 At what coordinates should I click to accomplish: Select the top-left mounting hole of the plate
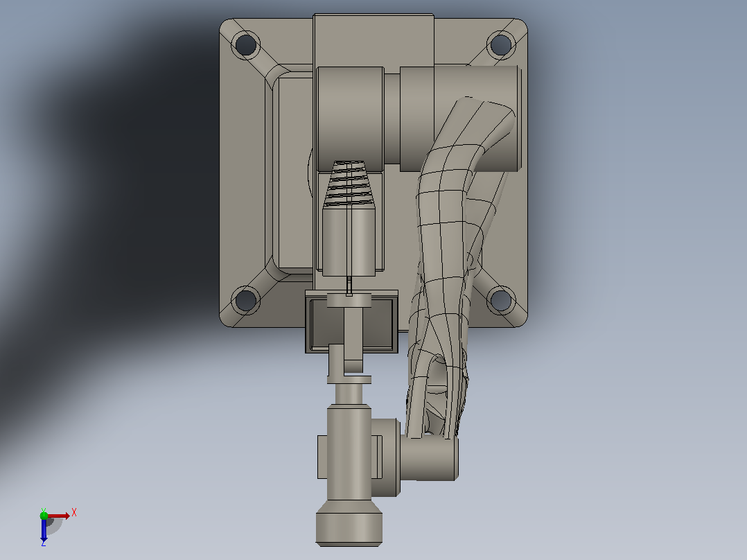click(246, 45)
